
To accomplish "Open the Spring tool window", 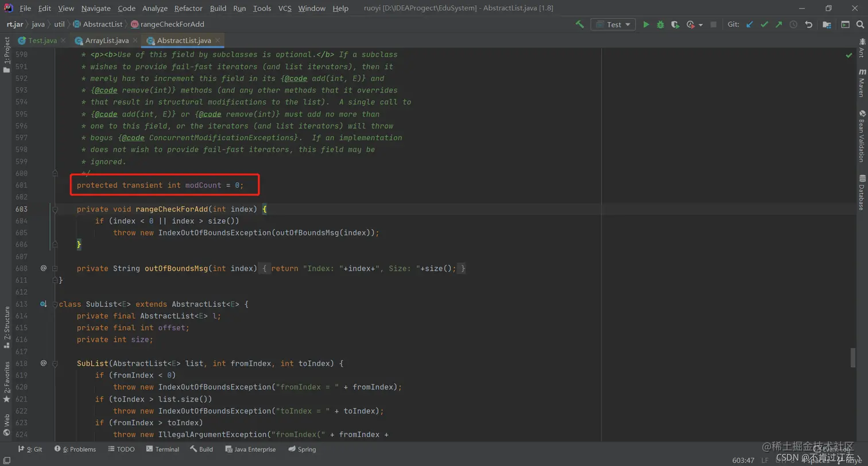I will pyautogui.click(x=302, y=449).
